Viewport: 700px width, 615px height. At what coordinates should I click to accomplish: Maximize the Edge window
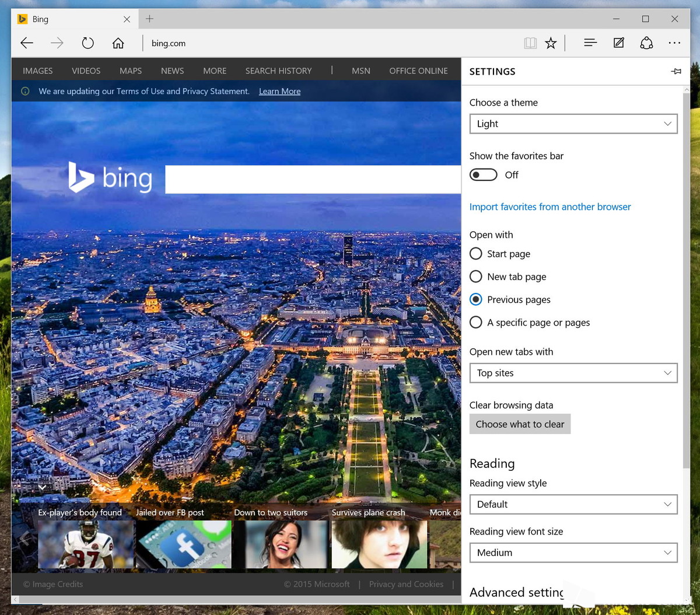645,19
